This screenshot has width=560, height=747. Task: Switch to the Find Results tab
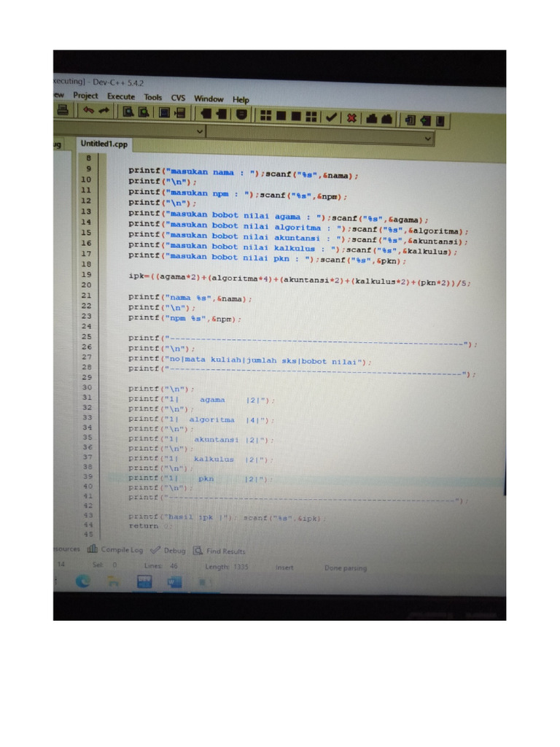[x=219, y=551]
